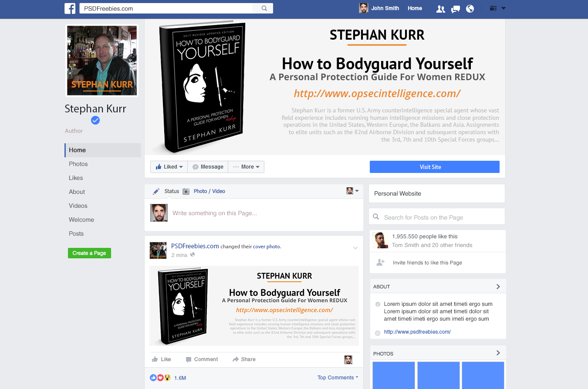
Task: Click the Facebook home logo icon
Action: tap(70, 8)
